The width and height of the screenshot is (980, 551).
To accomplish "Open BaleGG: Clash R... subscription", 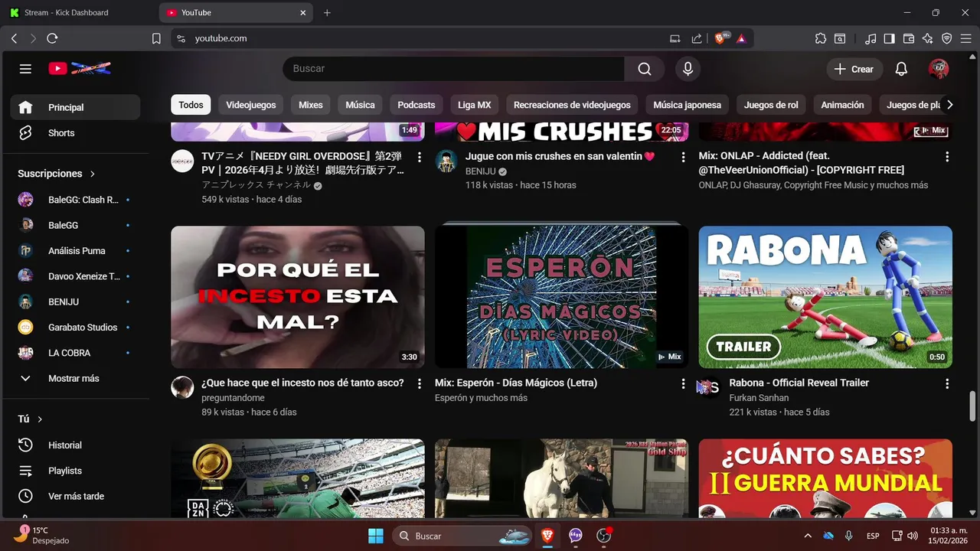I will [75, 200].
